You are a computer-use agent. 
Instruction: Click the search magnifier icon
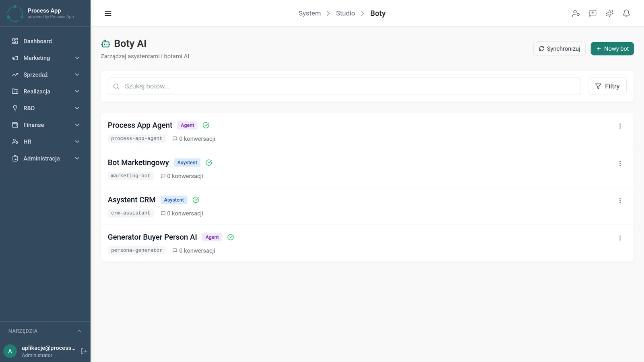click(116, 86)
